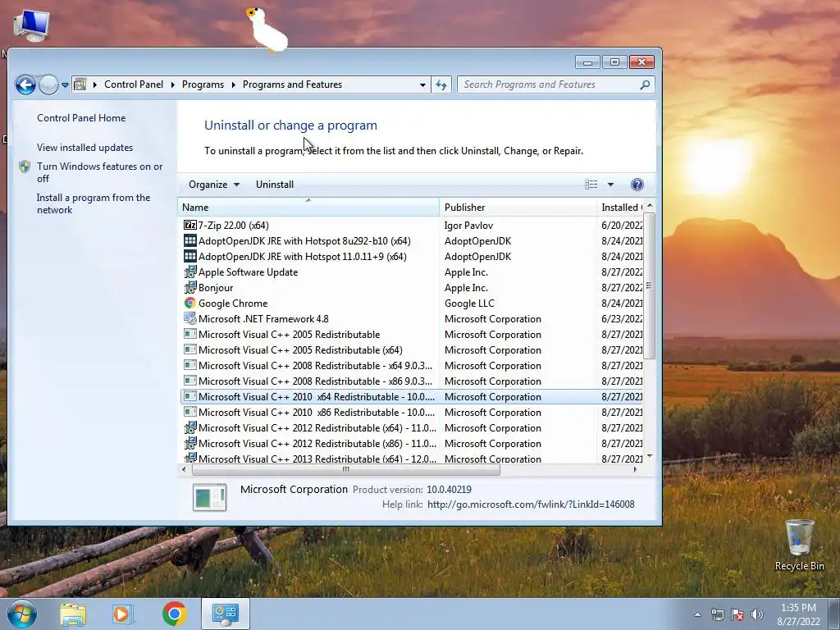
Task: Click Google LLC publisher cell
Action: (x=469, y=304)
